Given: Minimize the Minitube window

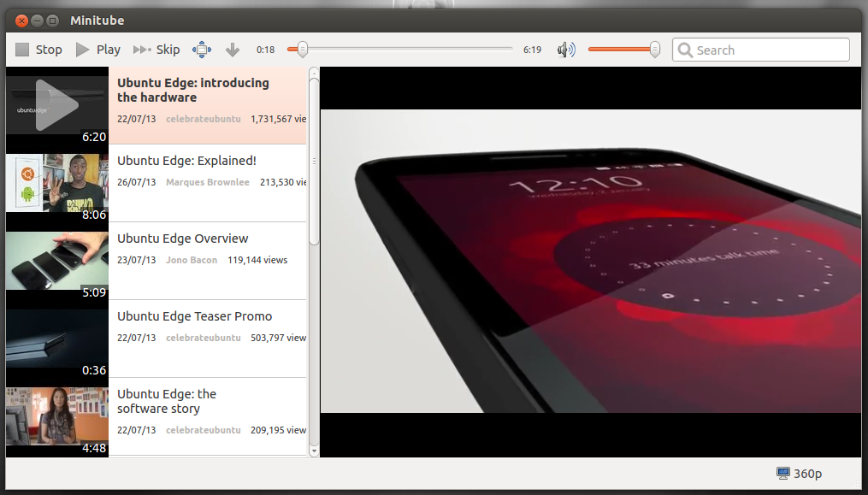Looking at the screenshot, I should click(37, 21).
